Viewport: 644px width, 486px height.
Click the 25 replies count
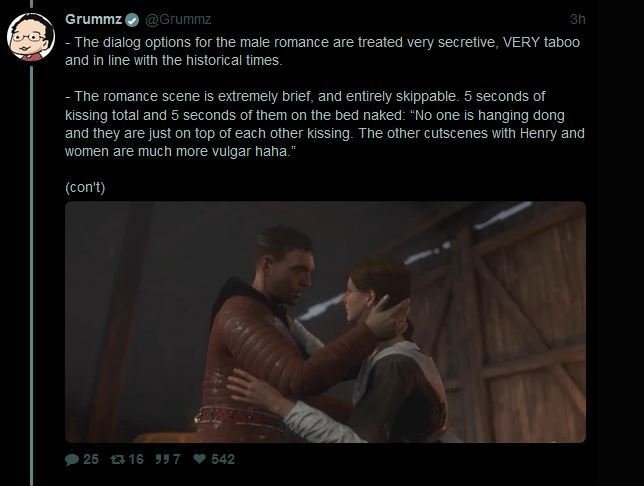[91, 459]
